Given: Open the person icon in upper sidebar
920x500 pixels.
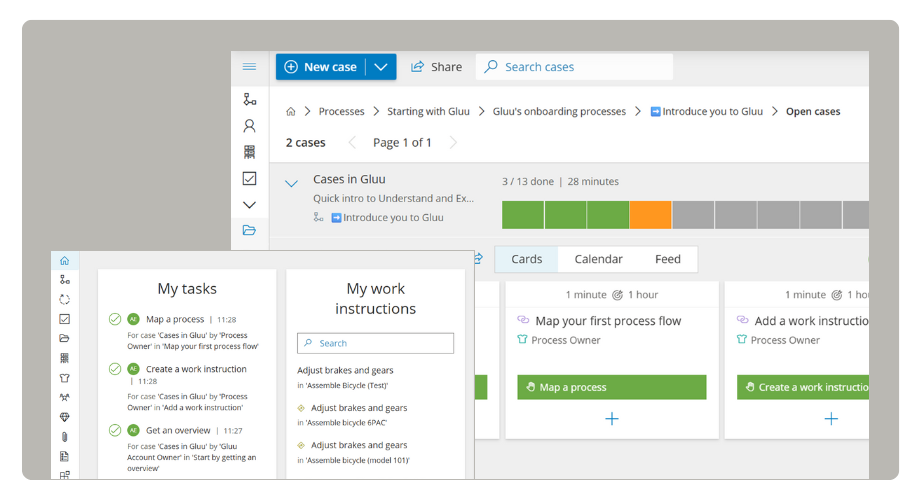Looking at the screenshot, I should (249, 126).
